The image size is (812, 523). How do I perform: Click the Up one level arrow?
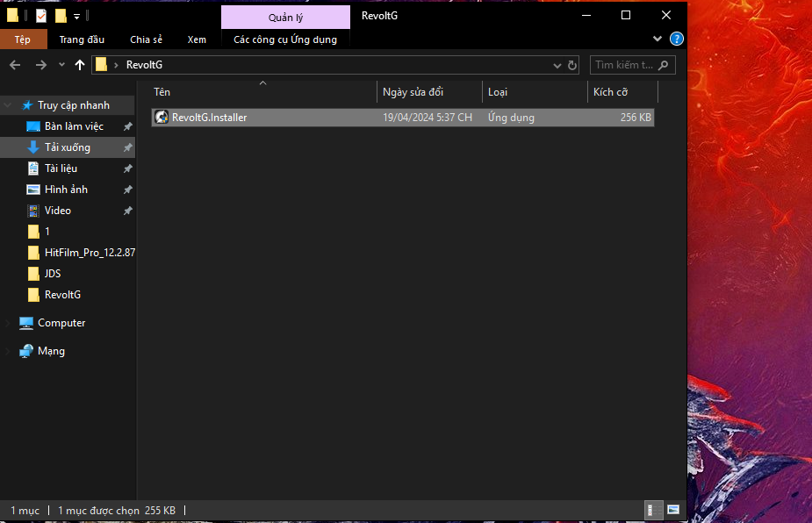point(80,65)
